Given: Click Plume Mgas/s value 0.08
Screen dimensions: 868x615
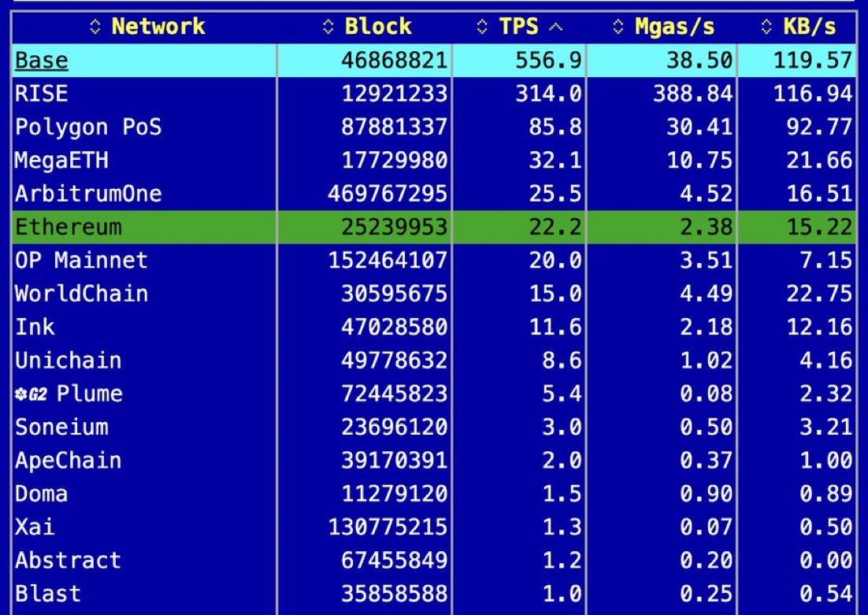Looking at the screenshot, I should pyautogui.click(x=707, y=394).
